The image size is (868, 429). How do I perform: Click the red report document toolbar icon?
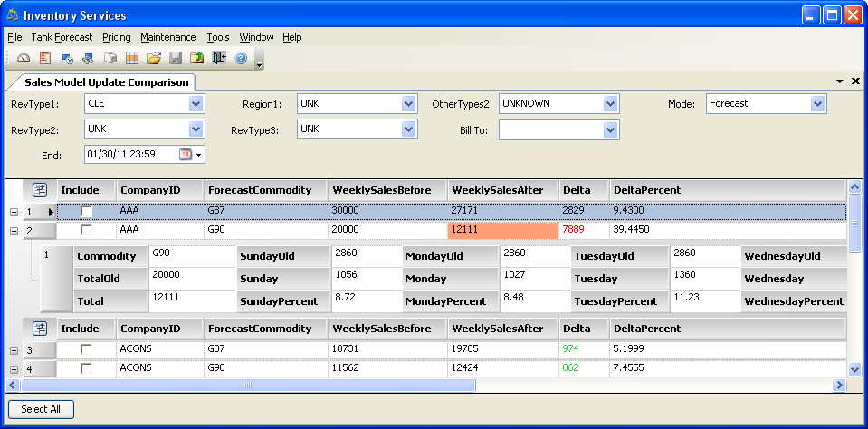coord(44,58)
